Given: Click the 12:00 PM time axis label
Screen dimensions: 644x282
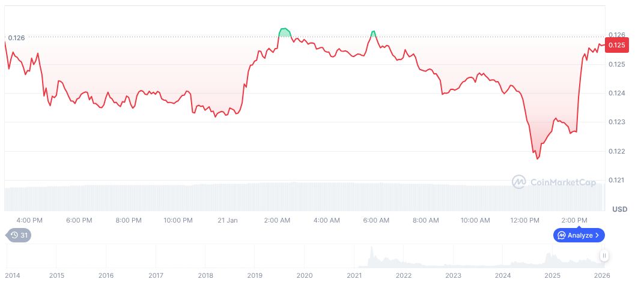Looking at the screenshot, I should click(x=524, y=220).
